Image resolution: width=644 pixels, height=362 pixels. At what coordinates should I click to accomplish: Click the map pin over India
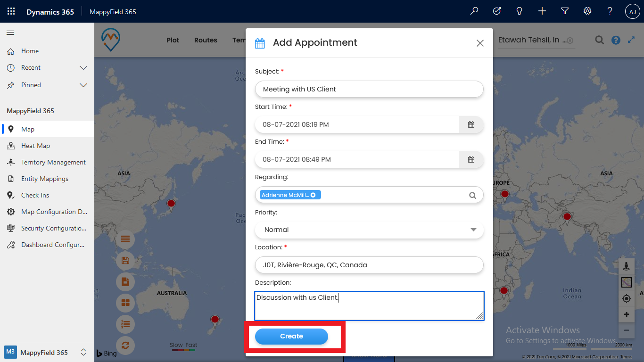point(567,218)
